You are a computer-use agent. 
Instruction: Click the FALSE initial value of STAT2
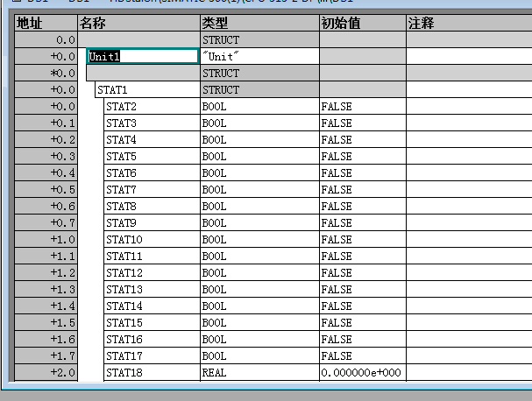(363, 107)
